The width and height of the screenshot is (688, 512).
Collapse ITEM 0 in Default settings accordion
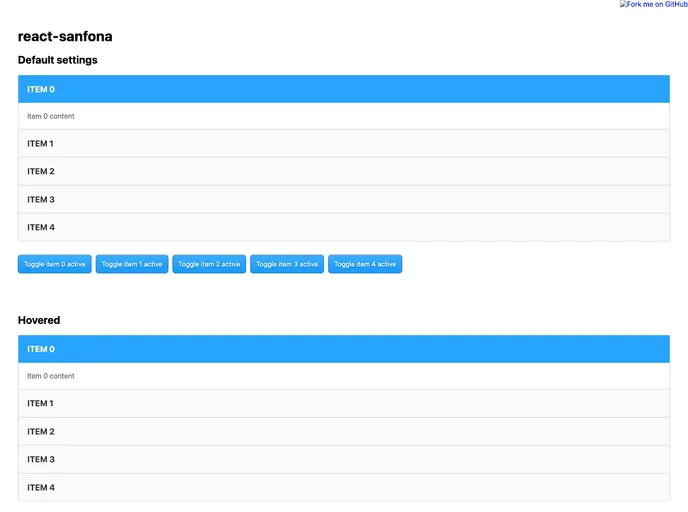tap(344, 89)
